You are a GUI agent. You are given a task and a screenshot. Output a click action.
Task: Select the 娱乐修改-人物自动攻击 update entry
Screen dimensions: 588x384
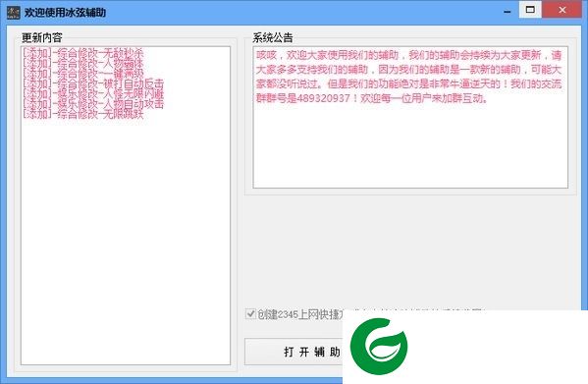[93, 103]
